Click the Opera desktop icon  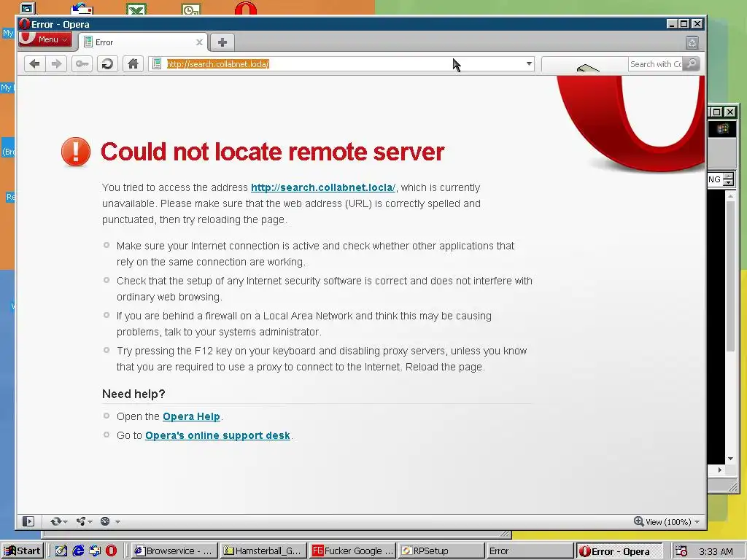click(x=245, y=8)
